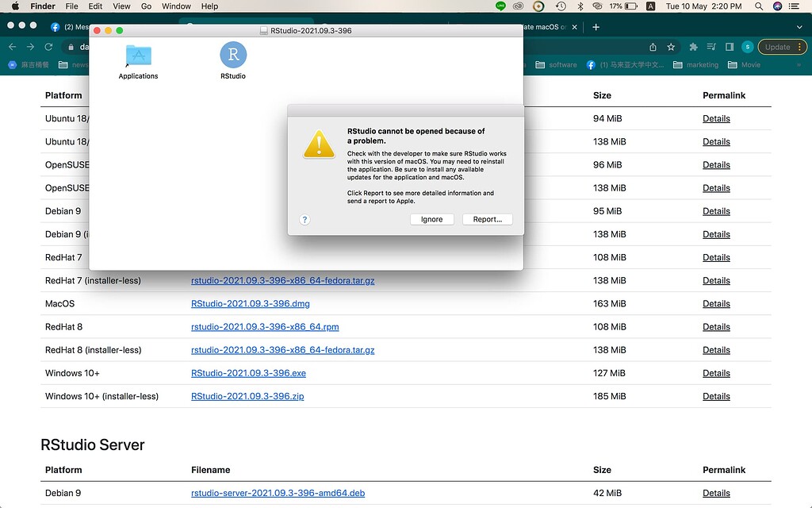Screen dimensions: 812x508
Task: Open Details link for RedHat 8 row
Action: [x=716, y=327]
